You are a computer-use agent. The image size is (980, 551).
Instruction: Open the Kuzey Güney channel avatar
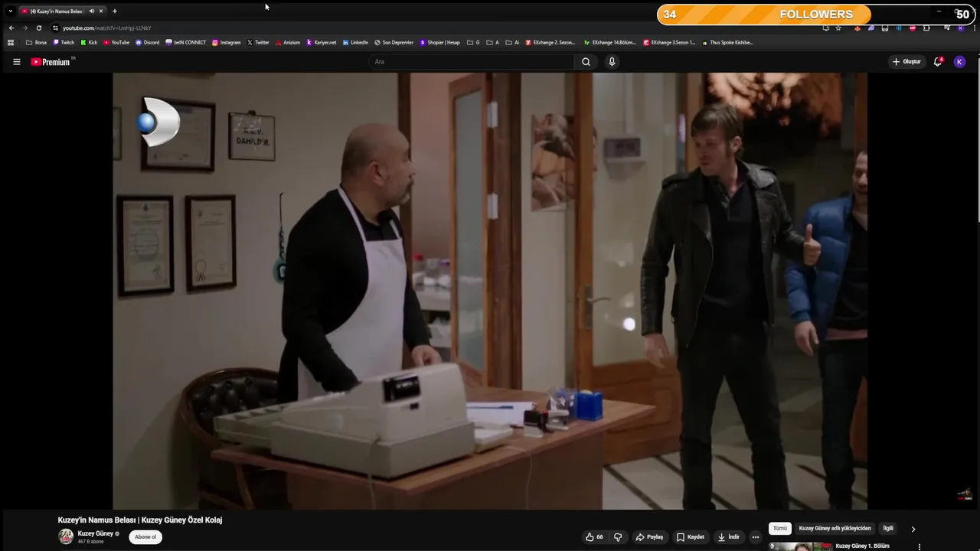66,536
